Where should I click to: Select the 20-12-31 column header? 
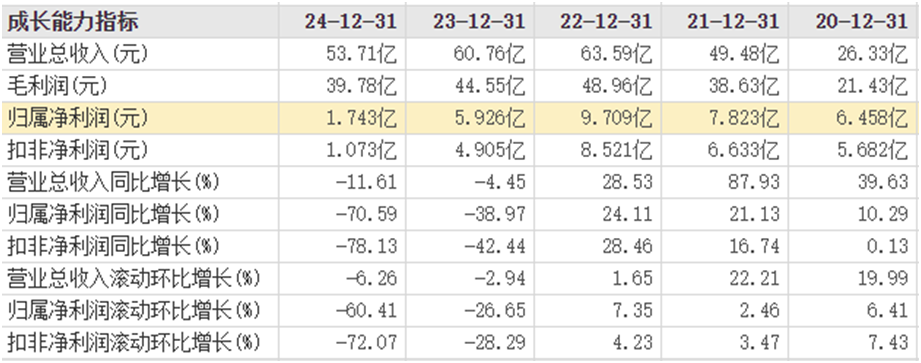(861, 22)
